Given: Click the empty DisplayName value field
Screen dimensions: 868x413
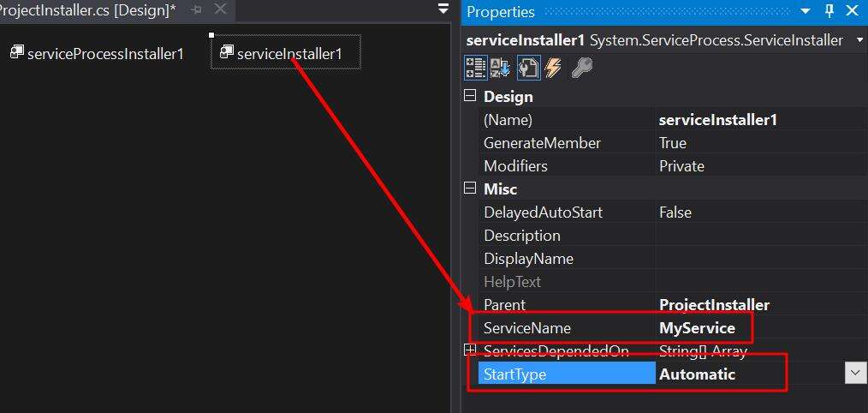Looking at the screenshot, I should point(761,259).
